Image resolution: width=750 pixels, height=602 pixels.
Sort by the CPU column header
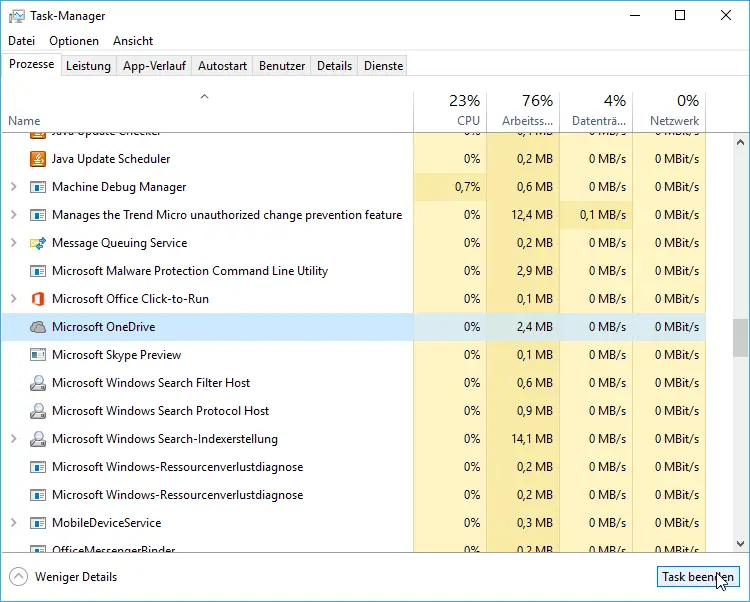[x=450, y=112]
